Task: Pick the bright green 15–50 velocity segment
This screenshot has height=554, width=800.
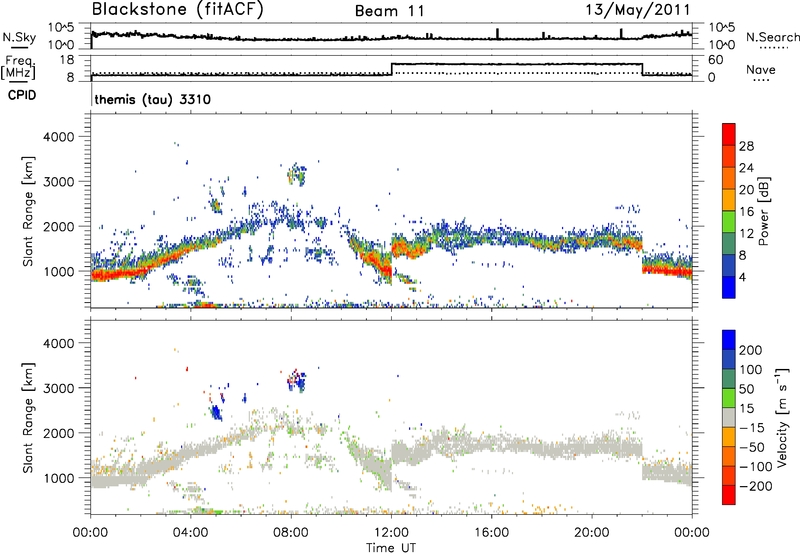Action: point(729,398)
